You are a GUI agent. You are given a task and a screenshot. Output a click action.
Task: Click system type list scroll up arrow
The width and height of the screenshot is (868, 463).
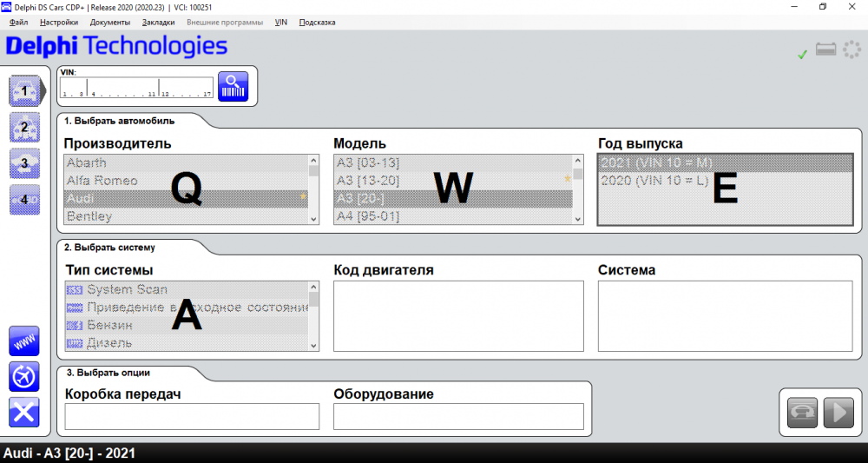pos(314,287)
